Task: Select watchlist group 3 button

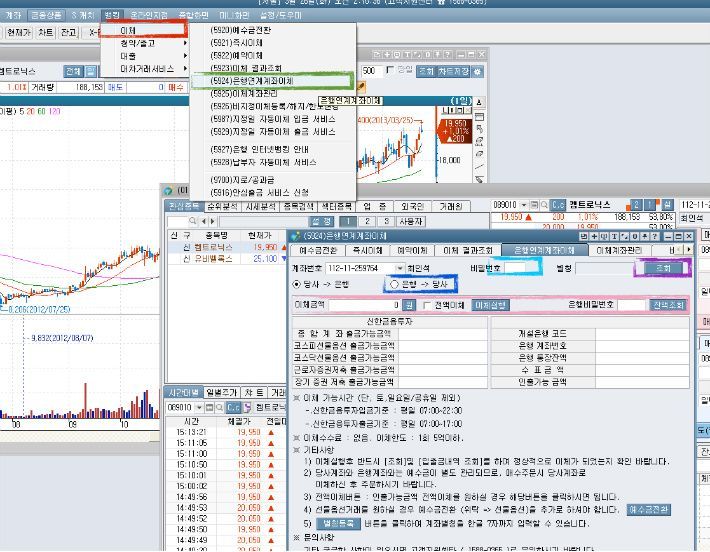Action: [x=386, y=221]
